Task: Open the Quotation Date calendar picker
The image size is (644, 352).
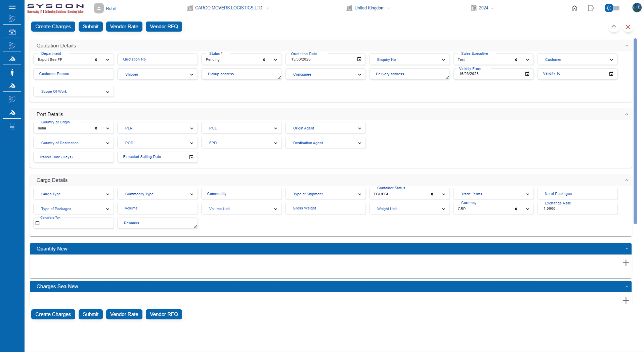Action: (359, 59)
